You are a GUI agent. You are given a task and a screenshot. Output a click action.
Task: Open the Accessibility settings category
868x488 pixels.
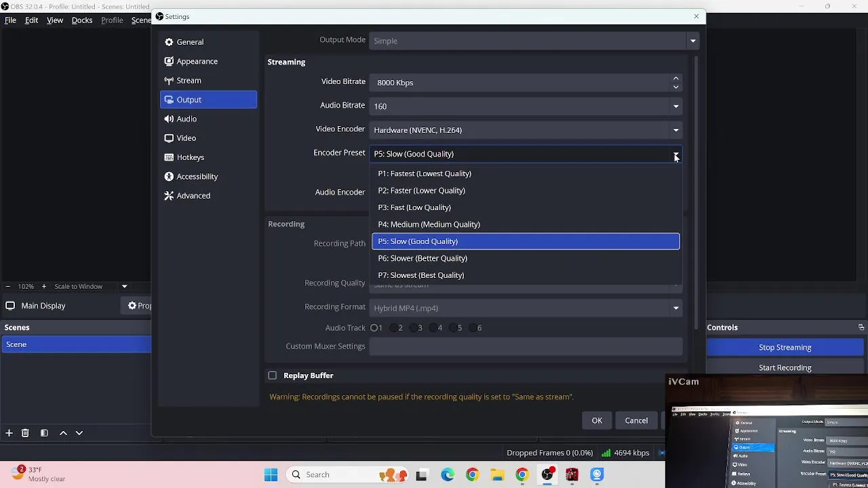click(208, 176)
